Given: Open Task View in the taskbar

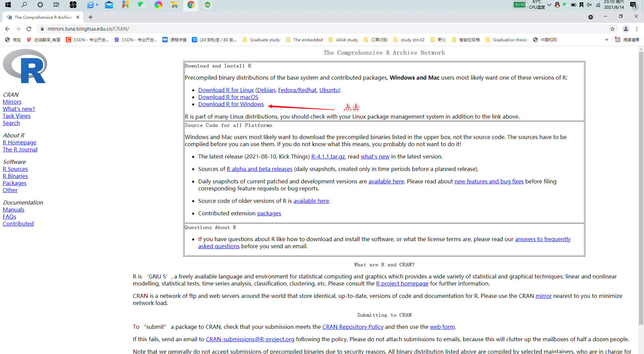Looking at the screenshot, I should click(x=56, y=5).
